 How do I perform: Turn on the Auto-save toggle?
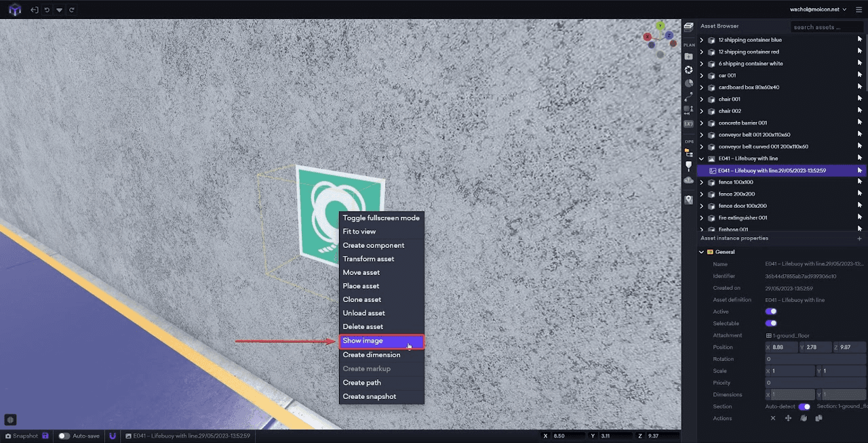[x=64, y=436]
